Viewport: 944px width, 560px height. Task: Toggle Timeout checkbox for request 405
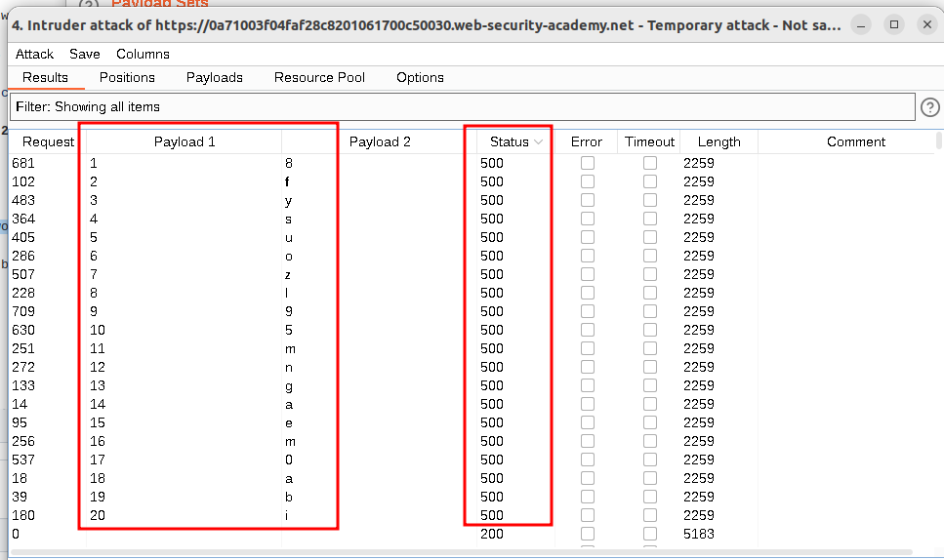650,238
